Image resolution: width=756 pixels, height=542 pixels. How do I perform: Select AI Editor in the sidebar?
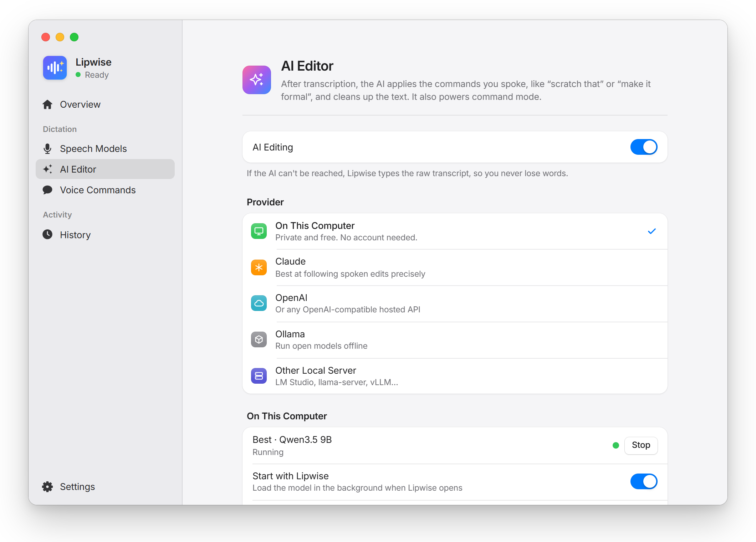click(x=105, y=169)
